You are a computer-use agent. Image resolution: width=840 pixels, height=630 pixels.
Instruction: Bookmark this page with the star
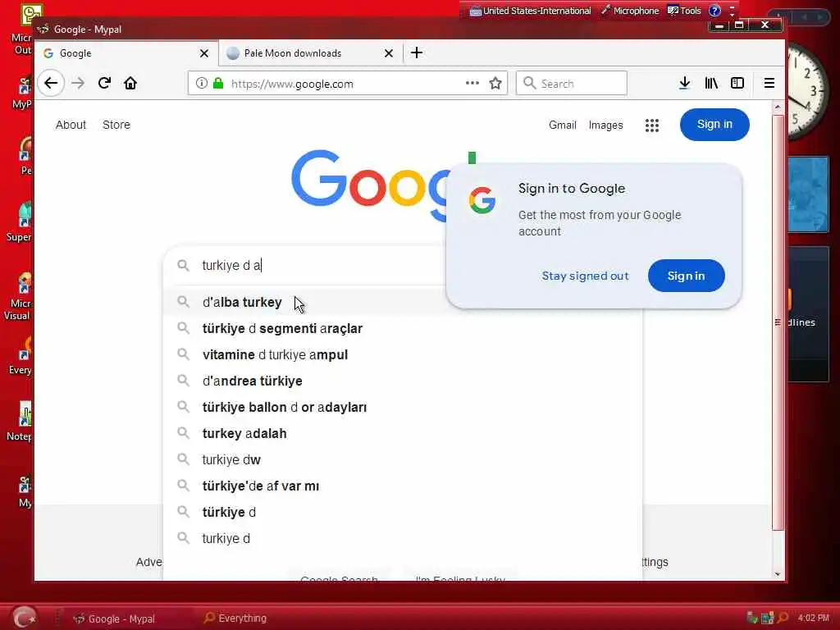(x=495, y=83)
